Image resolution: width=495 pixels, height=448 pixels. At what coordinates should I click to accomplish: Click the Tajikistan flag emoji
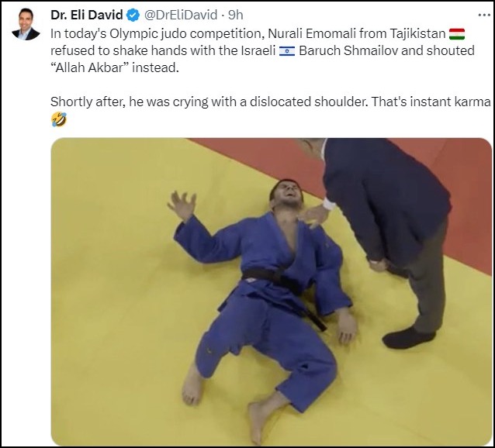point(457,34)
